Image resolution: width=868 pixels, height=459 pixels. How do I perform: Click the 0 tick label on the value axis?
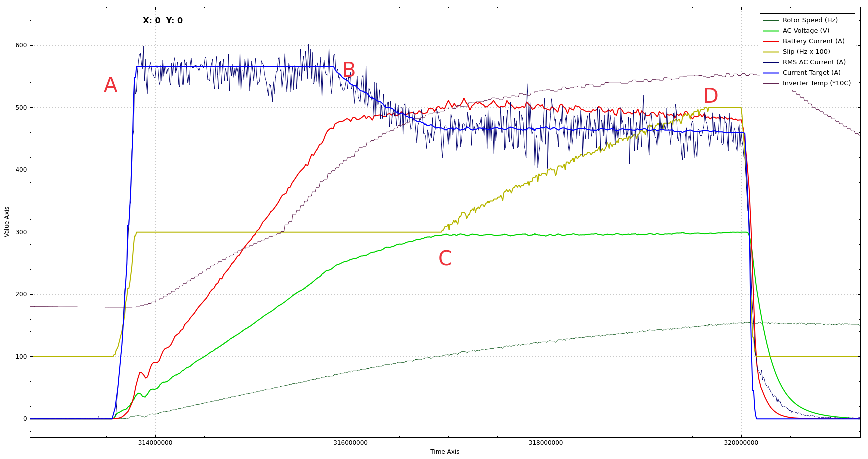click(x=25, y=419)
